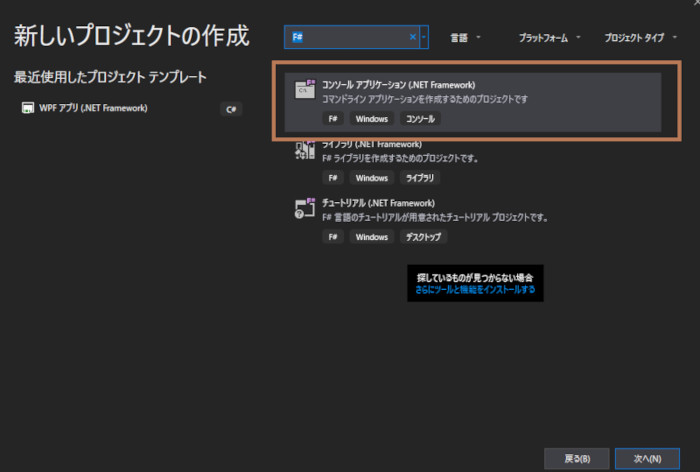
Task: Open the プラットフォーム filter dropdown
Action: [549, 37]
